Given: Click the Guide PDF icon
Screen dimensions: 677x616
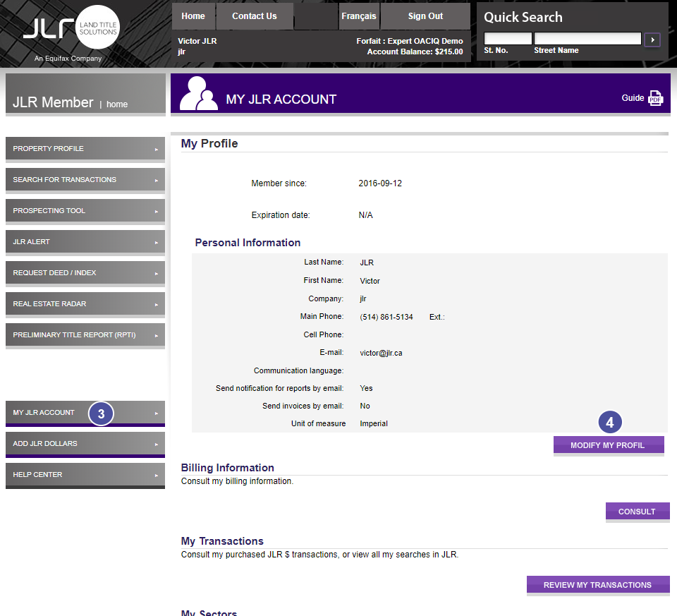Looking at the screenshot, I should [655, 98].
